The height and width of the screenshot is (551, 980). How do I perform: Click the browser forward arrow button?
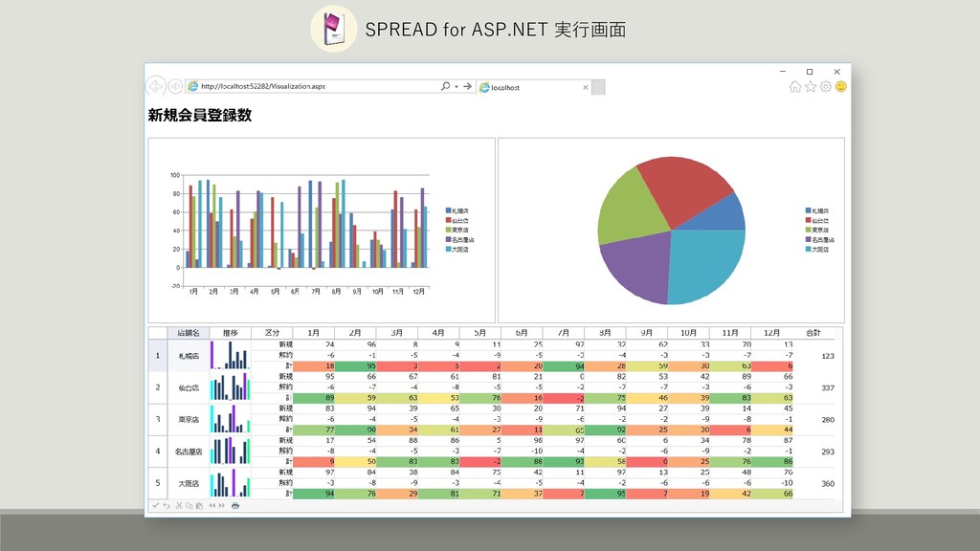[x=176, y=86]
